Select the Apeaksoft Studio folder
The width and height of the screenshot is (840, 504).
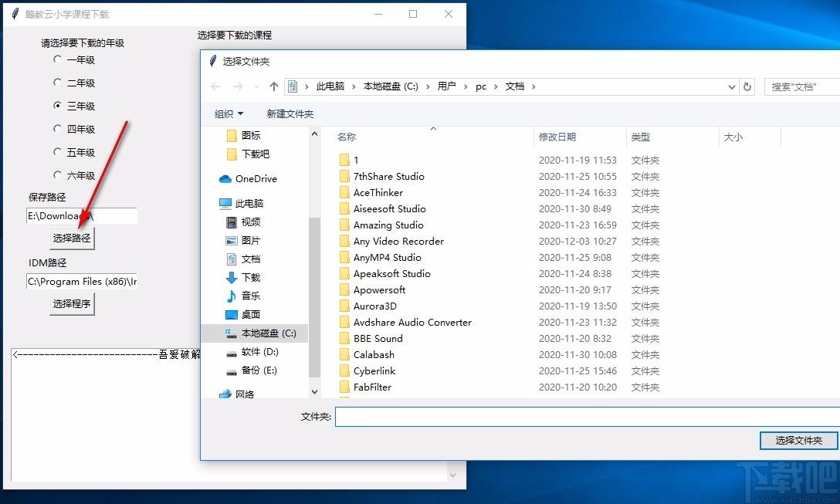coord(391,274)
